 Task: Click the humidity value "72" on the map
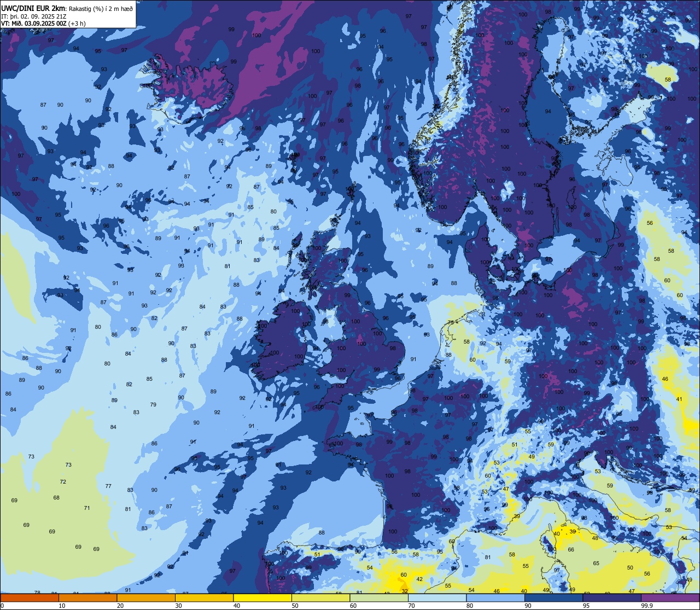[x=63, y=481]
